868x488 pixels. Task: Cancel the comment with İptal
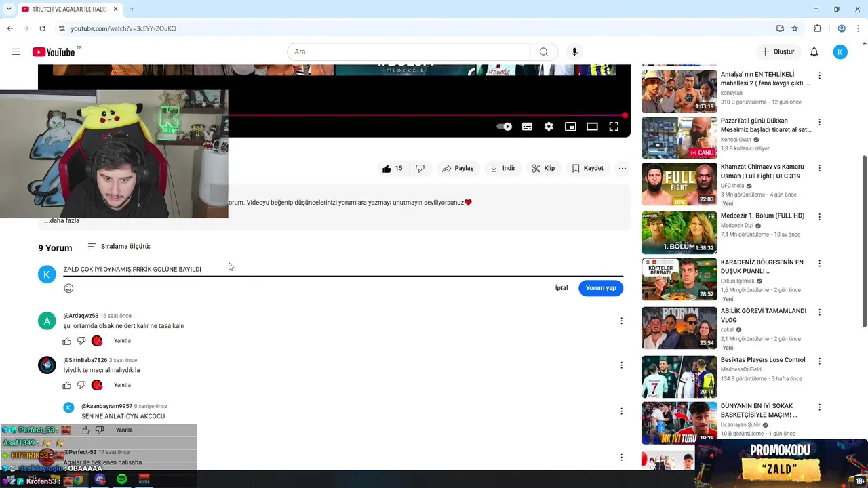[x=561, y=288]
